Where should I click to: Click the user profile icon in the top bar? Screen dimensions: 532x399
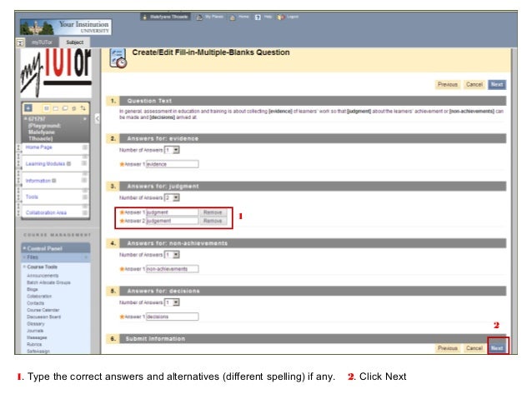coord(145,17)
